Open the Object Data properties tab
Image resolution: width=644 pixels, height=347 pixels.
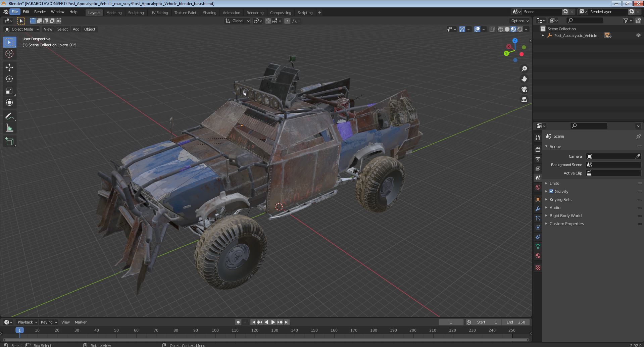[x=538, y=246]
